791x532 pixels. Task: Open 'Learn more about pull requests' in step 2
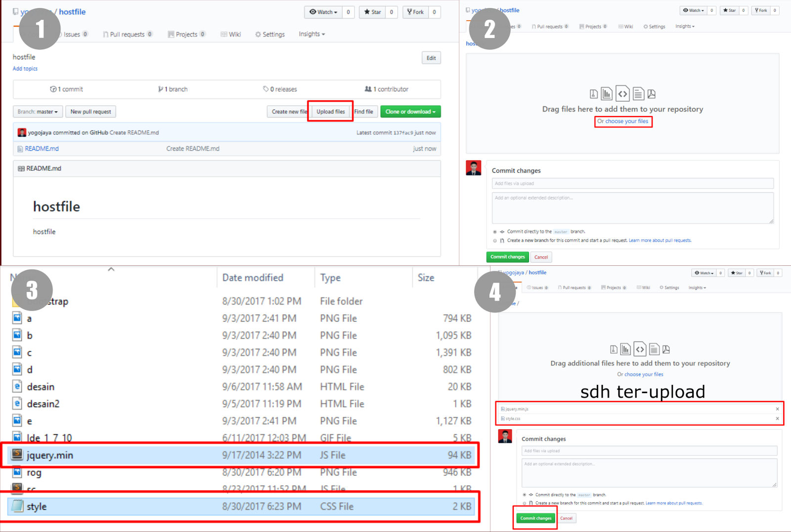660,241
